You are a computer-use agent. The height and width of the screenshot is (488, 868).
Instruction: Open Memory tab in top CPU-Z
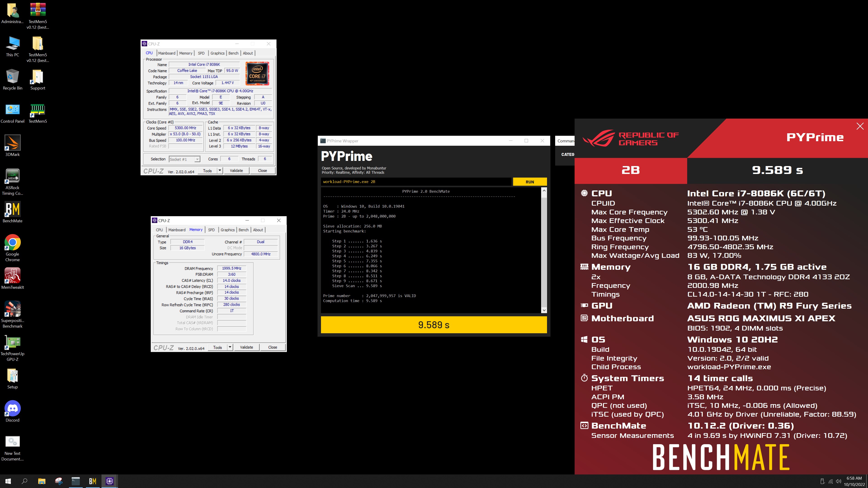click(x=186, y=53)
